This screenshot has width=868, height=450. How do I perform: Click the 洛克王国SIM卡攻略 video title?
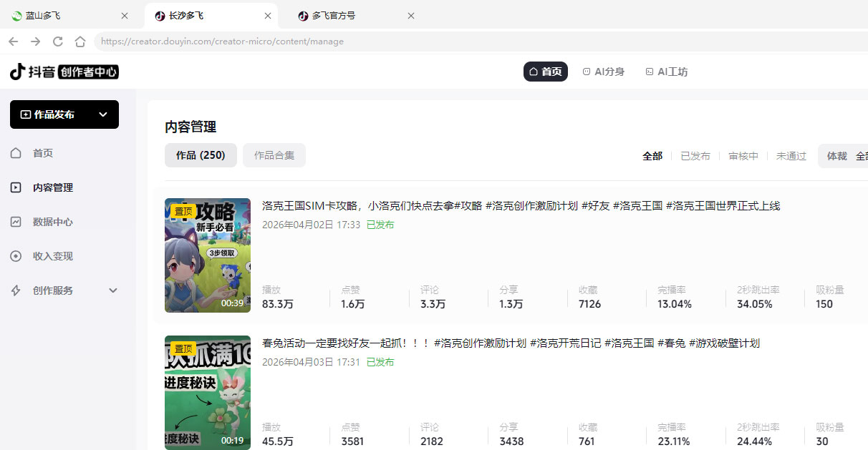[521, 206]
